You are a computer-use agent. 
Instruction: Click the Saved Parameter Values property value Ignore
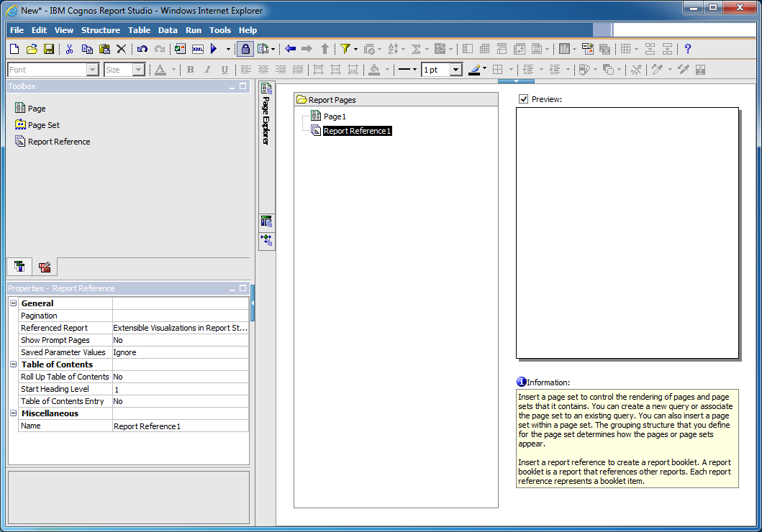click(x=181, y=352)
